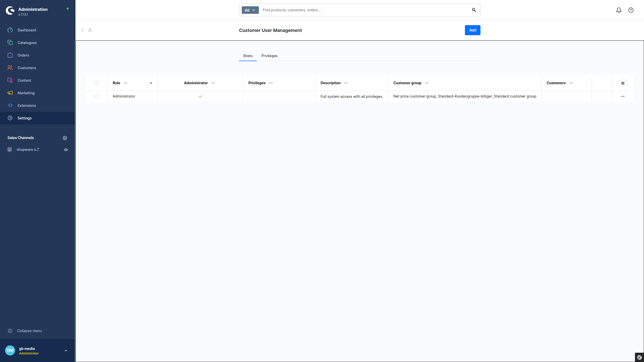Click the blue Add button
The image size is (644, 362).
coord(472,30)
